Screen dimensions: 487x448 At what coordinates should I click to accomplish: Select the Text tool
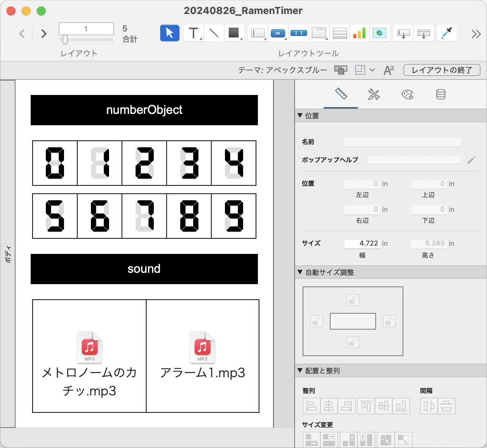(x=194, y=33)
